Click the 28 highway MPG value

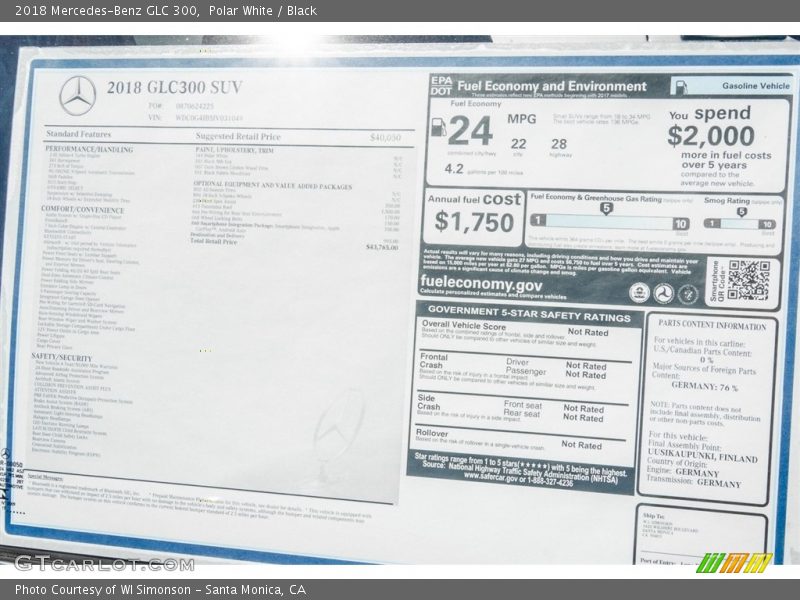pos(559,144)
